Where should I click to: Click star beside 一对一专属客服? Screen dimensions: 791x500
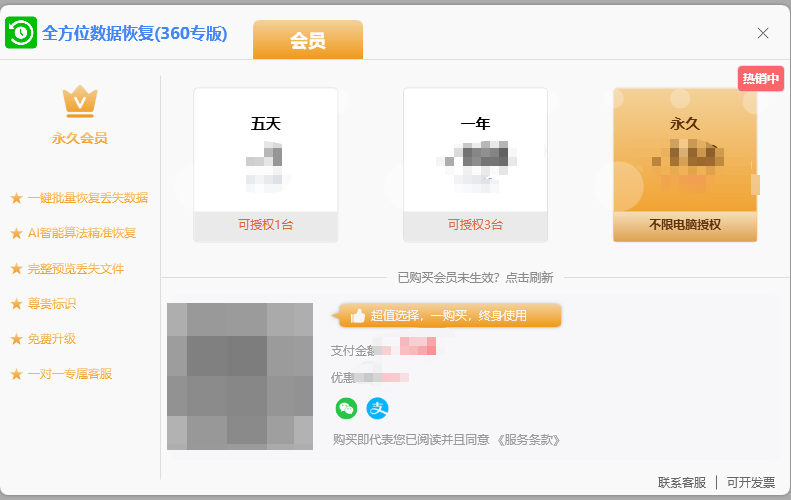(17, 374)
